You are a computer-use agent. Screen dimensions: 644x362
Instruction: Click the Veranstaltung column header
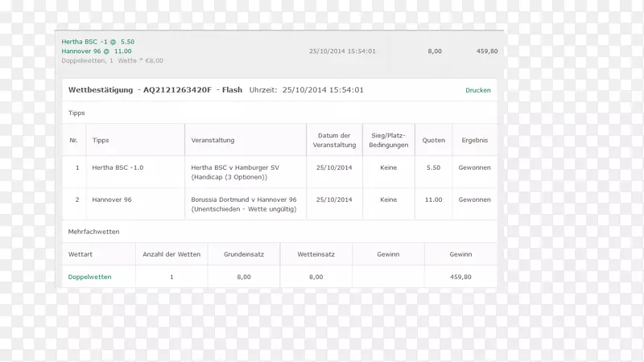coord(213,140)
